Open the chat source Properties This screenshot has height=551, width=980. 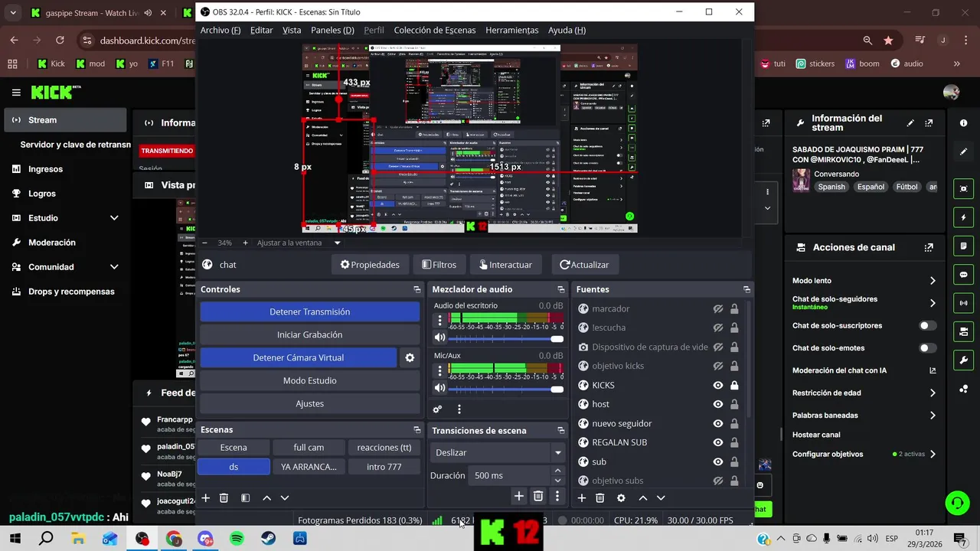point(370,265)
